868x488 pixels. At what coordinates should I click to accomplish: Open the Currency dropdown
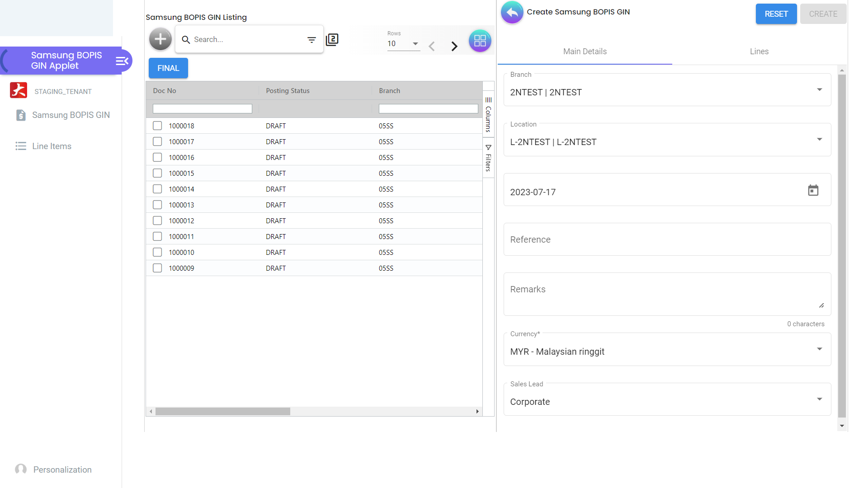(x=819, y=349)
